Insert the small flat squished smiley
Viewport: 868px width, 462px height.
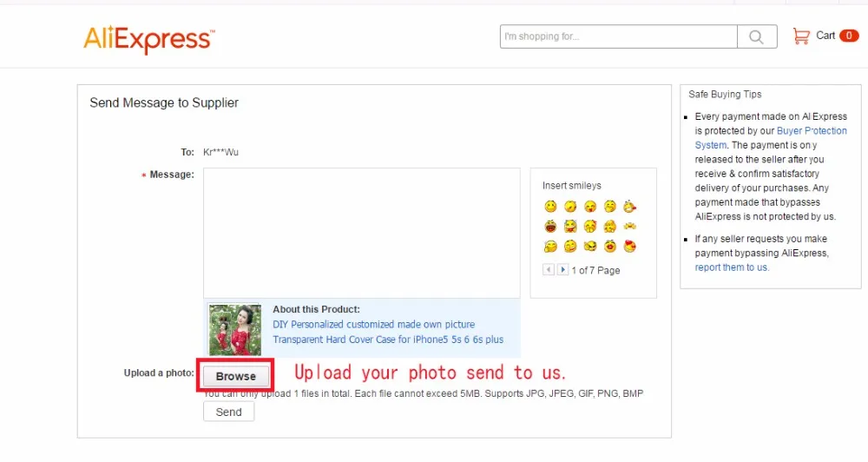tap(630, 226)
